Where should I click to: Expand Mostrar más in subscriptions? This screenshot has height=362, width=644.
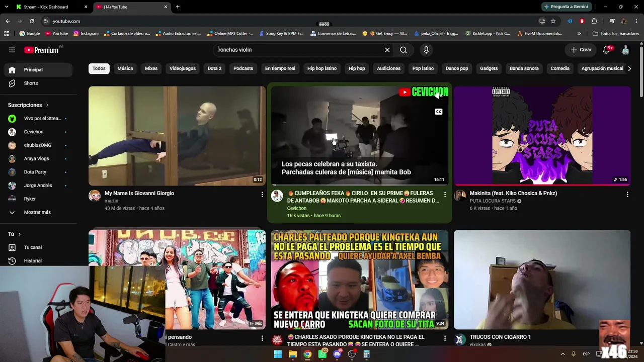pyautogui.click(x=38, y=212)
